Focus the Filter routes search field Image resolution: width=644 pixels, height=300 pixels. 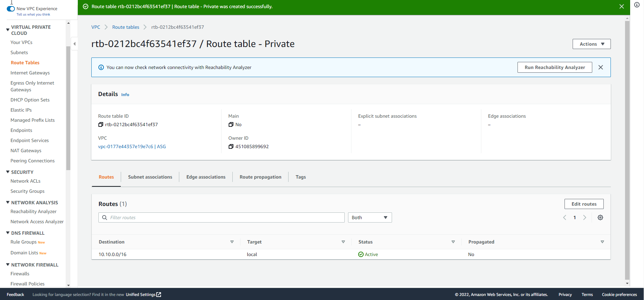point(222,217)
